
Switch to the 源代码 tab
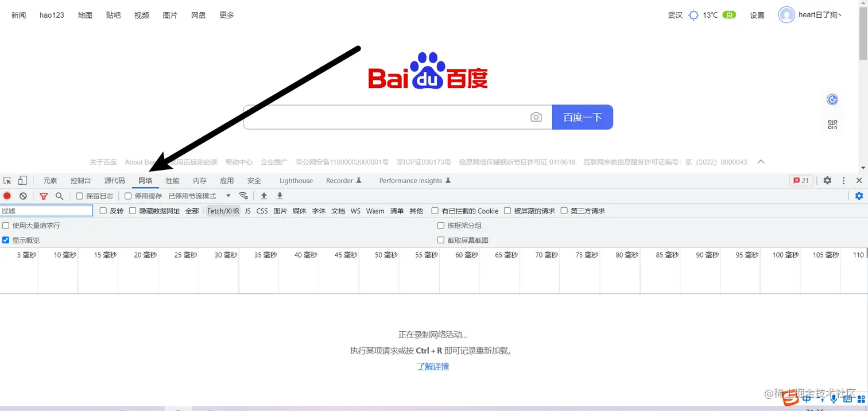115,180
